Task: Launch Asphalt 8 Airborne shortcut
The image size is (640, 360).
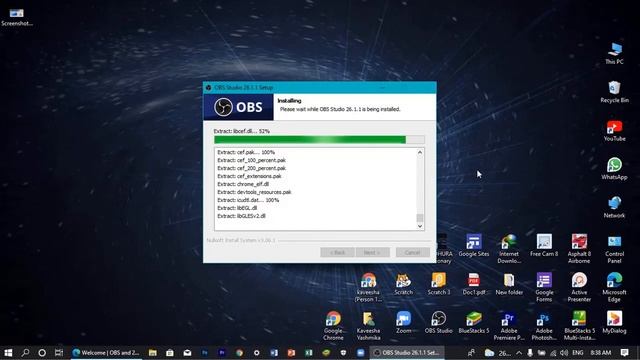Action: [x=579, y=249]
